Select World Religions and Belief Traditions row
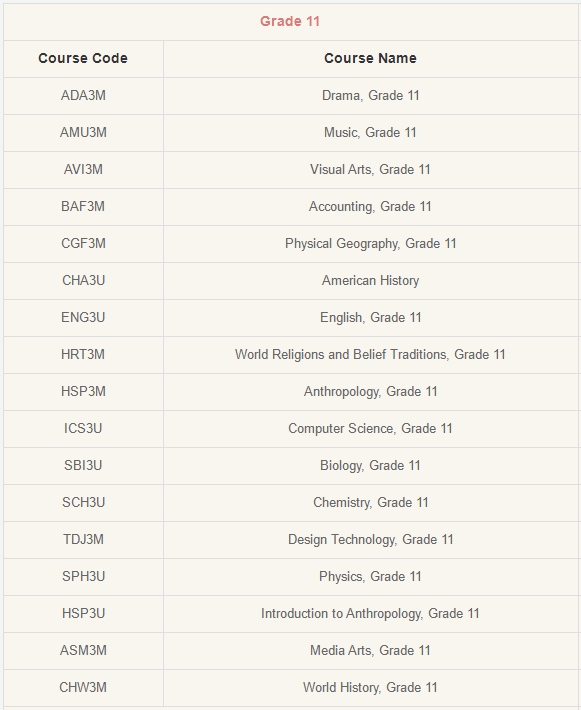Viewport: 581px width, 710px height. [x=292, y=355]
